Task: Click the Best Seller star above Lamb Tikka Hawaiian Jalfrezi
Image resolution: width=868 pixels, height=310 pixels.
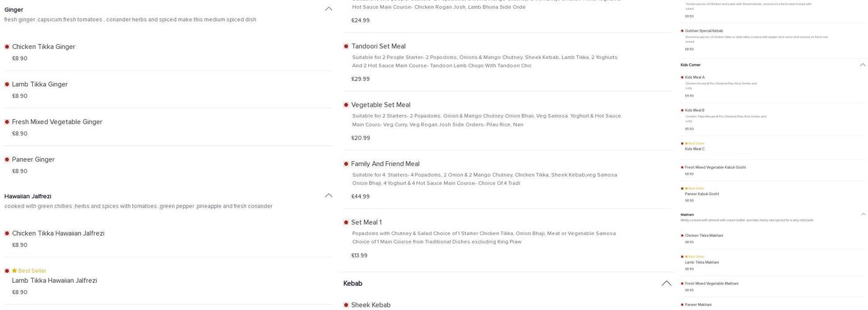Action: (14, 271)
